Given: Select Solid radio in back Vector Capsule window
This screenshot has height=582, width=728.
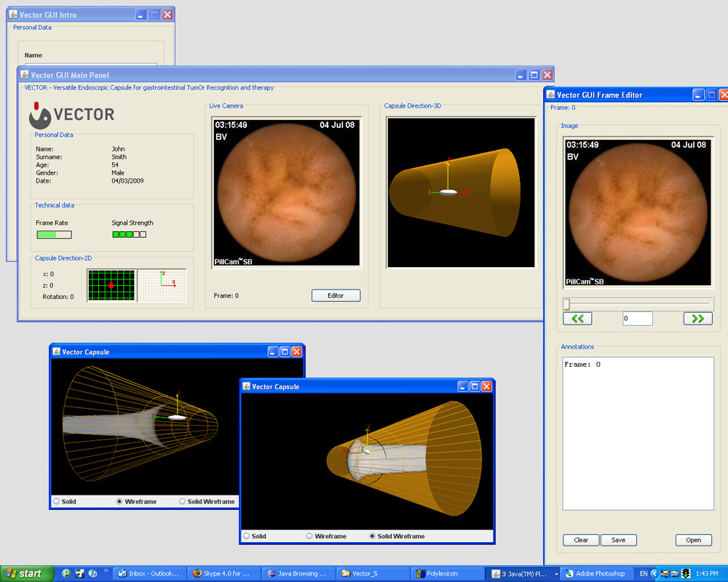Looking at the screenshot, I should point(56,501).
